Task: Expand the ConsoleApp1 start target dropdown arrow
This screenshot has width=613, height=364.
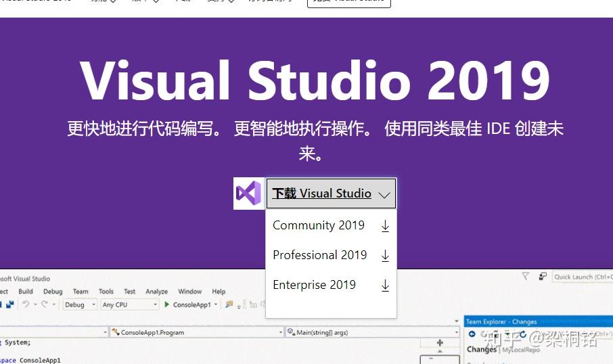Action: 216,304
